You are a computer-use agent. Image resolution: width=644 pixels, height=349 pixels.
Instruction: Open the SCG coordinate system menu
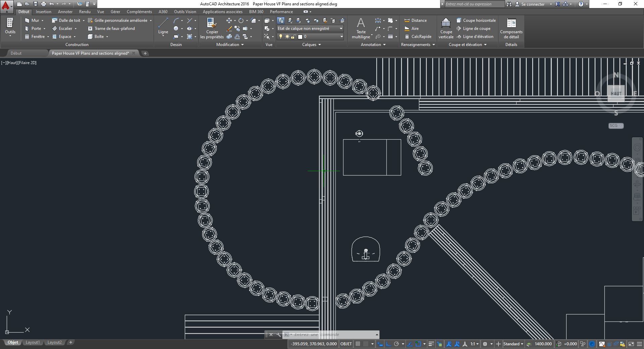click(x=616, y=126)
